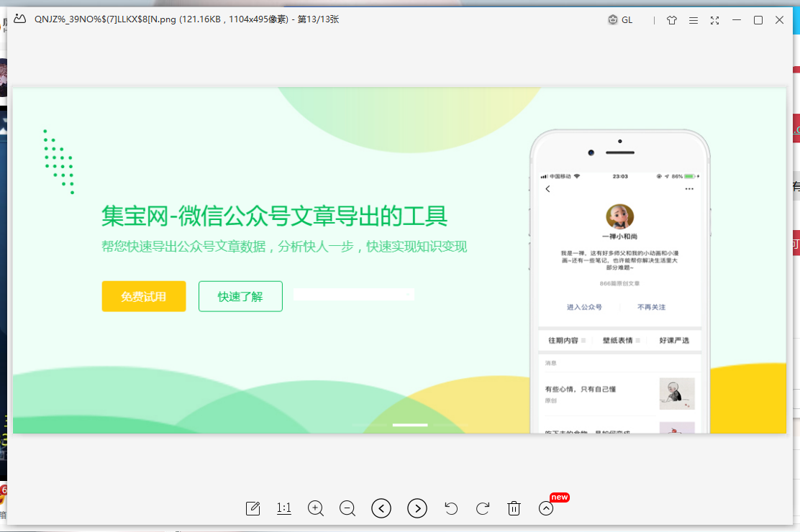
Task: Click the file name QNJZ%_39NO%$(7]LLKX$8[N.png
Action: tap(105, 19)
